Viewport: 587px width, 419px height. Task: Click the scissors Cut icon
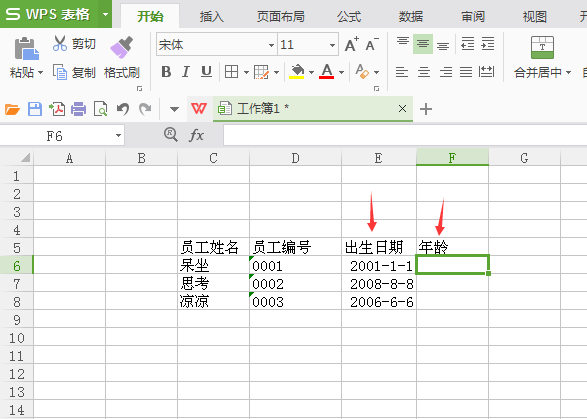click(x=60, y=43)
